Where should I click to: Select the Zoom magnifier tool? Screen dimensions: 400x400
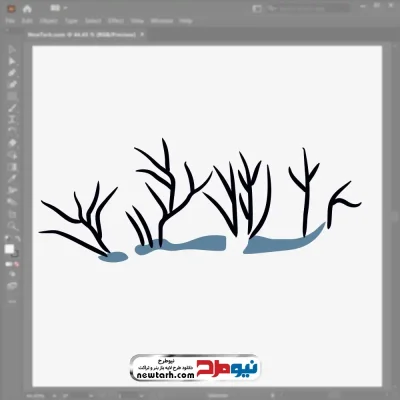(x=12, y=226)
